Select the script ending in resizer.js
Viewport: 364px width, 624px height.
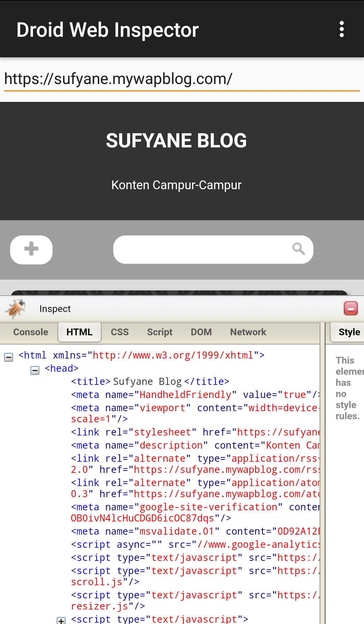click(195, 600)
